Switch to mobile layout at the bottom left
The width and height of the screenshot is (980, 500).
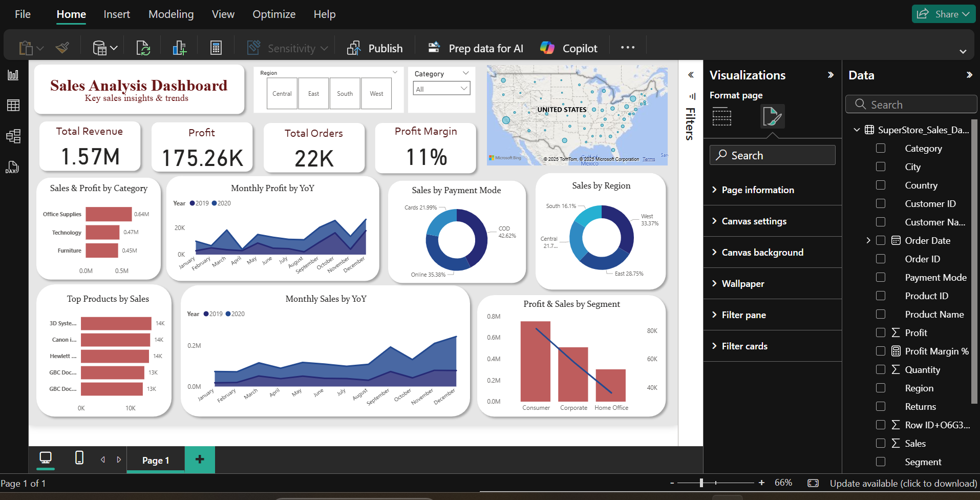coord(79,459)
